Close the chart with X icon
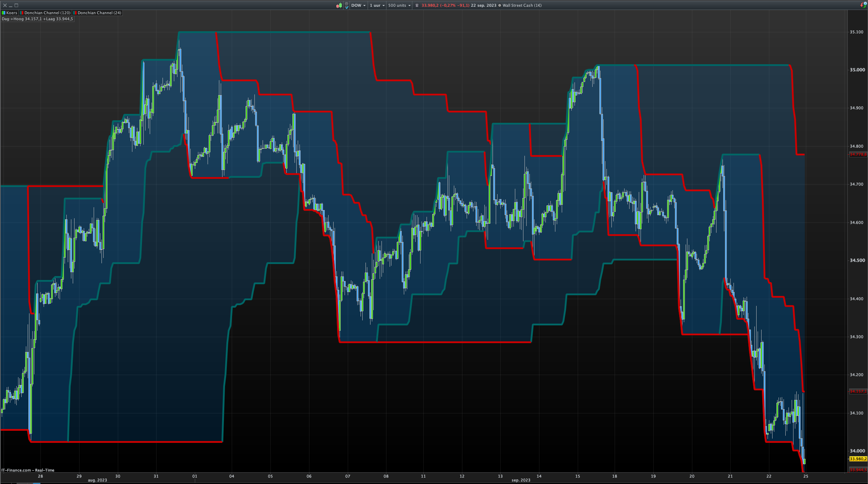868x484 pixels. [5, 5]
